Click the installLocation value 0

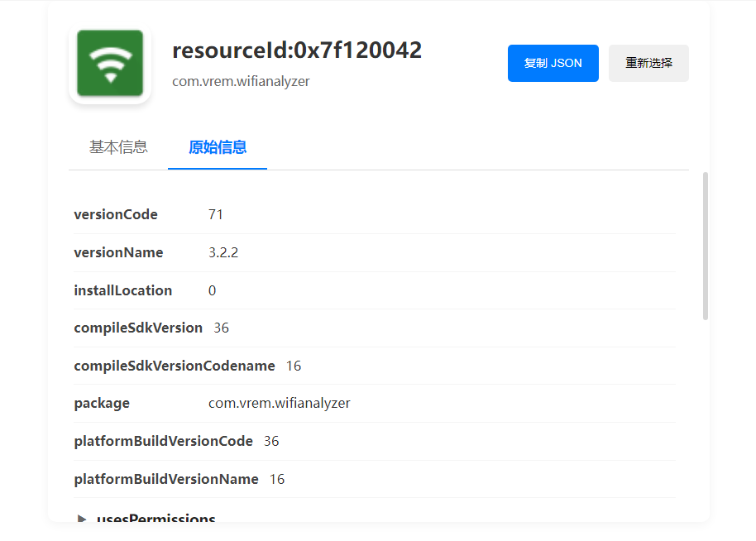(212, 290)
